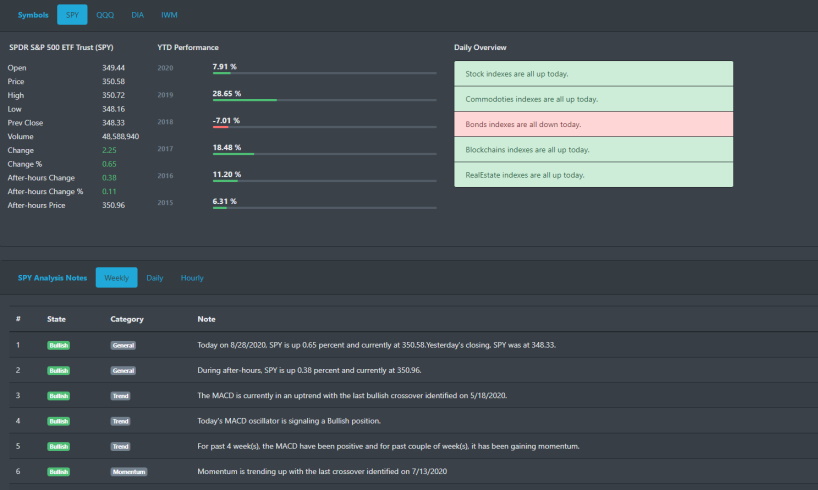Screen dimensions: 818x490
Task: Click the Trend category badge in row 5
Action: pyautogui.click(x=121, y=447)
